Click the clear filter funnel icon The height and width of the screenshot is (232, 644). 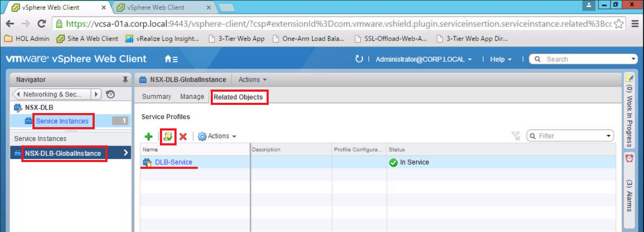click(516, 136)
